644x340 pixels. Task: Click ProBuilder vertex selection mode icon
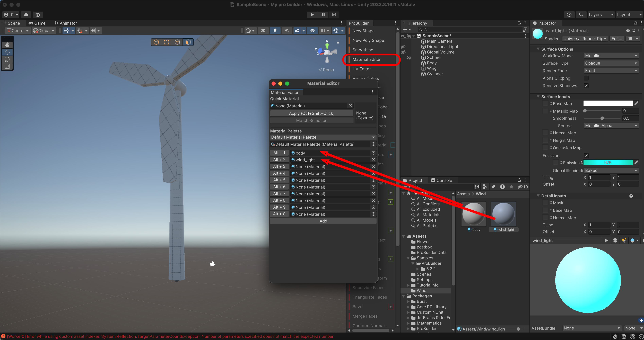[x=167, y=42]
